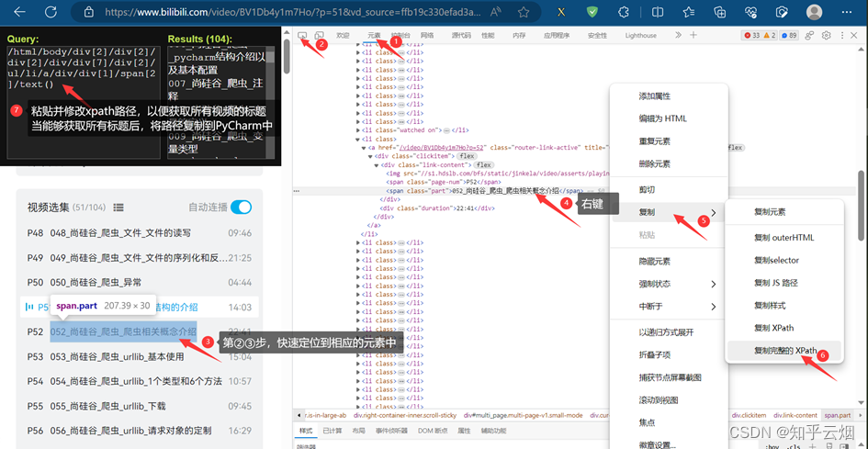Open the playlist list-view icon beside 视频选集
Image resolution: width=868 pixels, height=449 pixels.
tap(118, 208)
